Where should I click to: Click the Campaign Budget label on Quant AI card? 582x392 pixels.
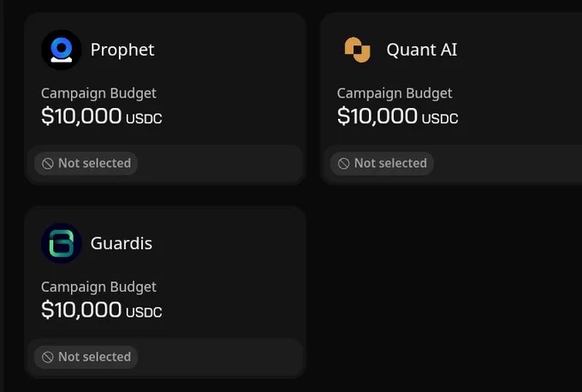tap(395, 93)
